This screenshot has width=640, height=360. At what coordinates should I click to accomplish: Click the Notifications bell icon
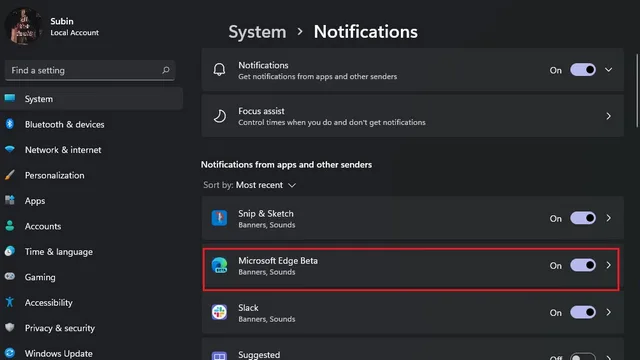219,70
